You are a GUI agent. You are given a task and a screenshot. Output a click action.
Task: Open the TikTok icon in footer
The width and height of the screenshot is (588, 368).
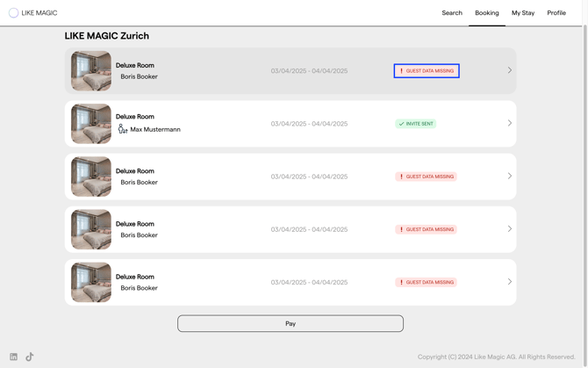coord(30,357)
